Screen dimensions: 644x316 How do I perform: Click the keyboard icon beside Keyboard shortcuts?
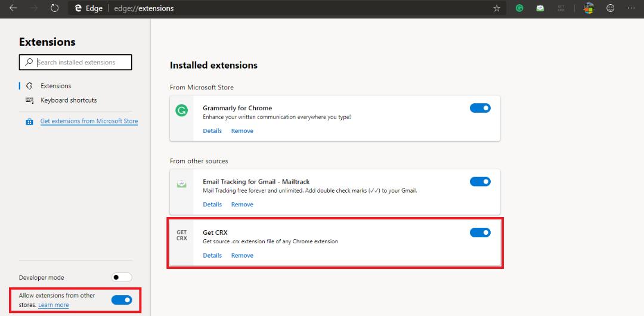click(30, 100)
